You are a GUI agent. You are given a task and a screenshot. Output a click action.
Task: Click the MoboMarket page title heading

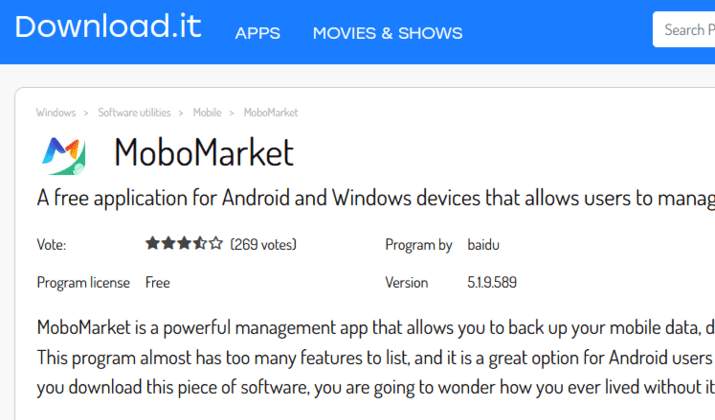click(x=204, y=152)
